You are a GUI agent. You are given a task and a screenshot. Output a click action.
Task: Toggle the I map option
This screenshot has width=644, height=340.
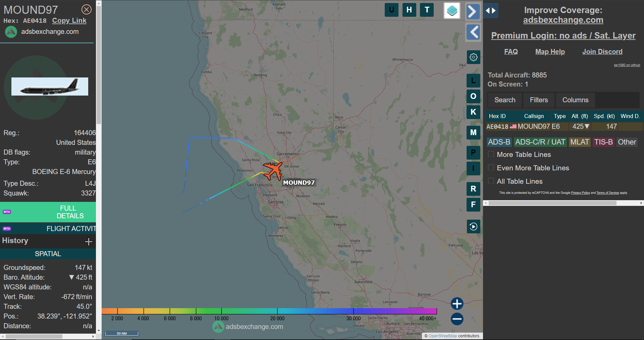473,168
